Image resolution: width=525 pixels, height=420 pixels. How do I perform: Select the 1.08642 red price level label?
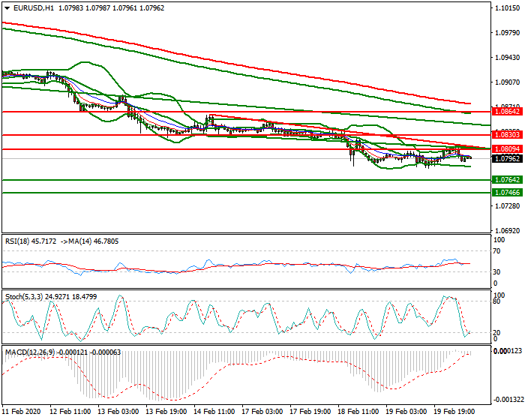507,112
